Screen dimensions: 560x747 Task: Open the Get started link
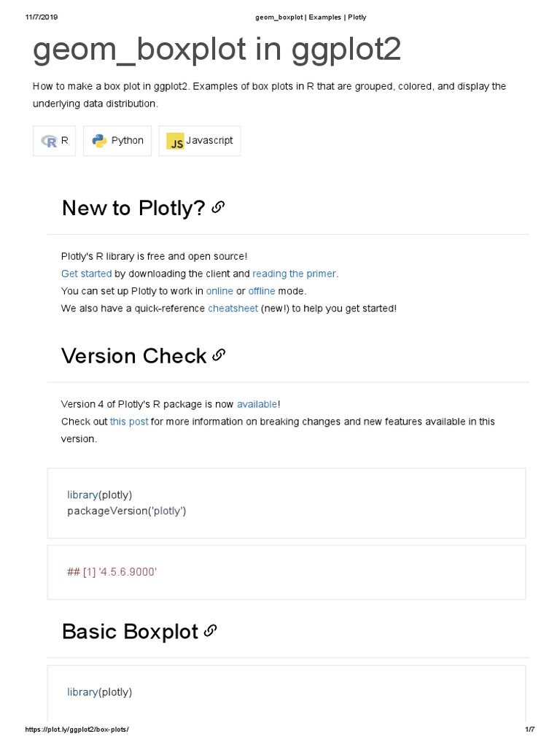[x=86, y=274]
